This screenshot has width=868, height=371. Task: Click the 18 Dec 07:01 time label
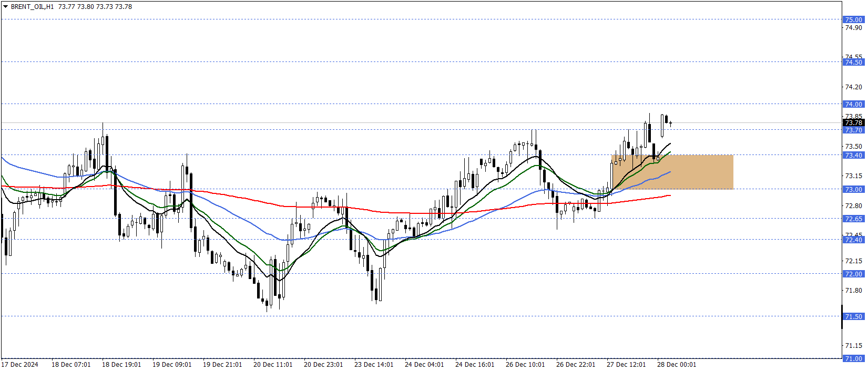point(71,364)
